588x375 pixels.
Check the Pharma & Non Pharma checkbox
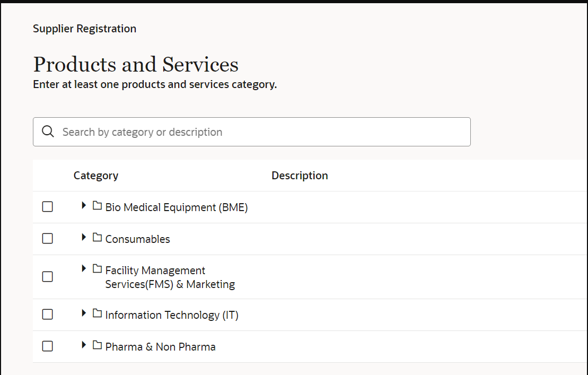47,346
